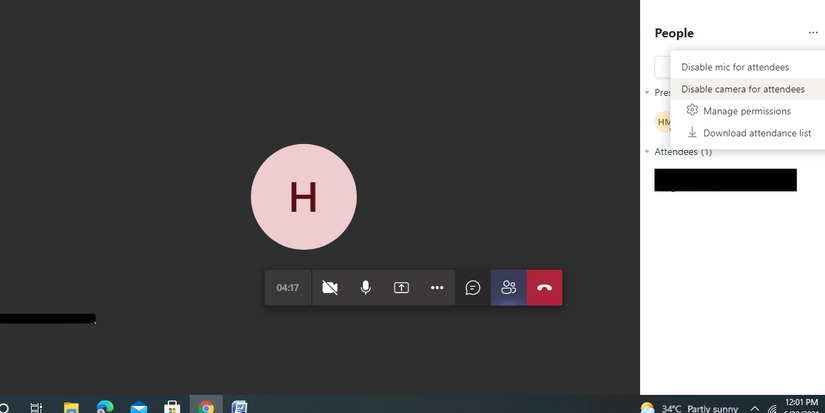Image resolution: width=825 pixels, height=413 pixels.
Task: Open Microsoft Edge from the taskbar
Action: 105,407
